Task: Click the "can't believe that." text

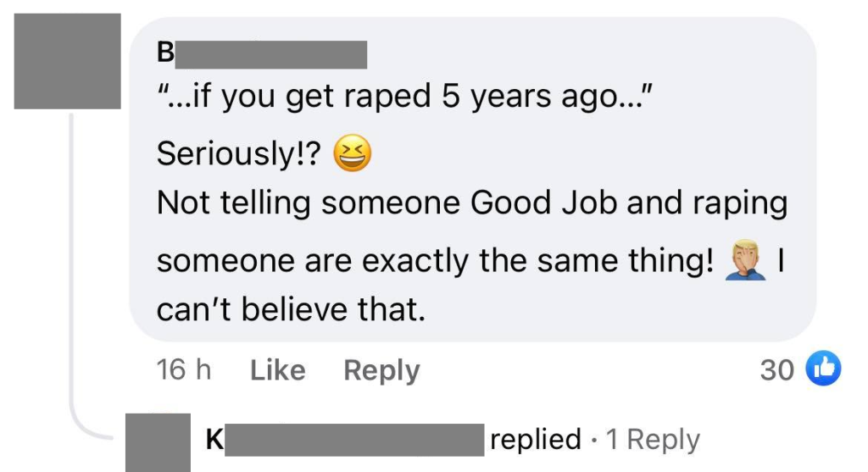Action: [290, 310]
